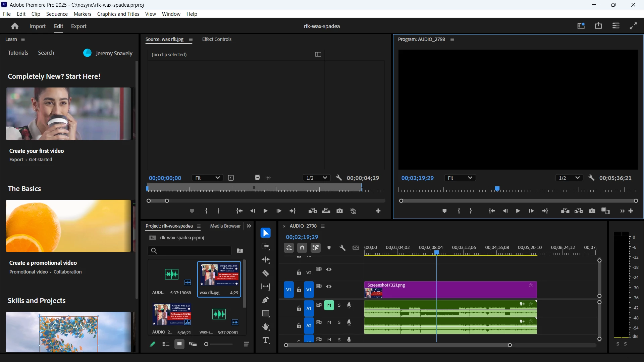Select the Track Select Forward tool
The image size is (644, 362).
point(266,247)
